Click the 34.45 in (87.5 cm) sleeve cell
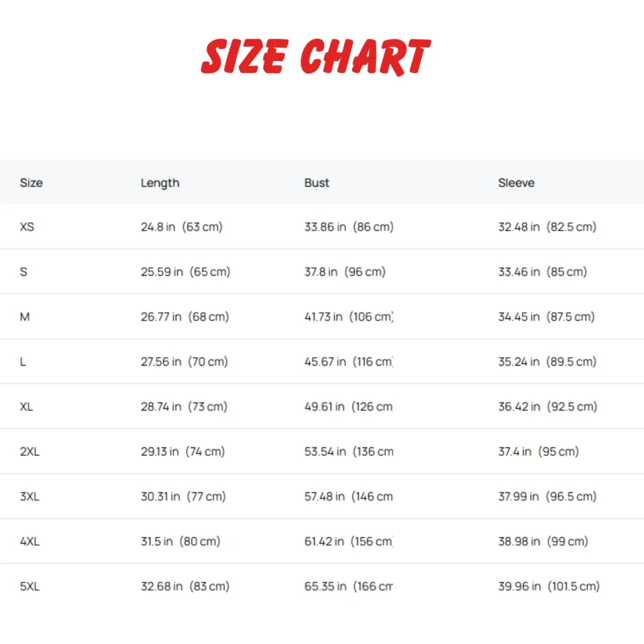The image size is (644, 644). (546, 317)
